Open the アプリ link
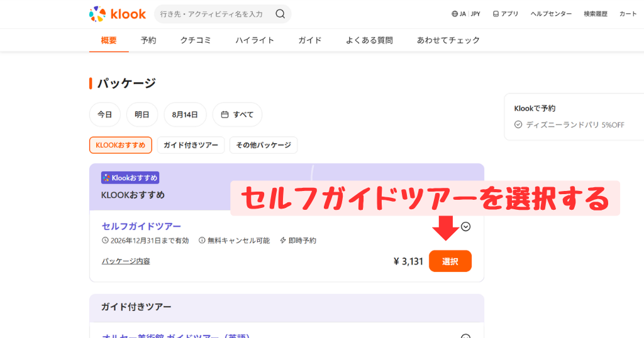The width and height of the screenshot is (644, 338). tap(506, 14)
